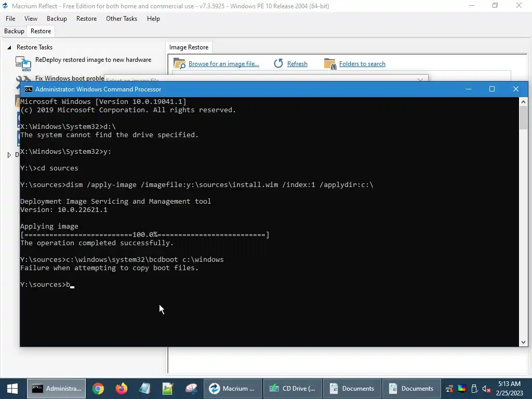Minimize the Command Processor window
This screenshot has height=399, width=532.
click(x=469, y=89)
